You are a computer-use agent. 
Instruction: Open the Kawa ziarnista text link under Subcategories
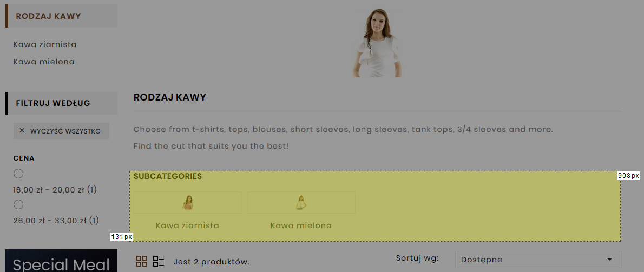[x=187, y=225]
